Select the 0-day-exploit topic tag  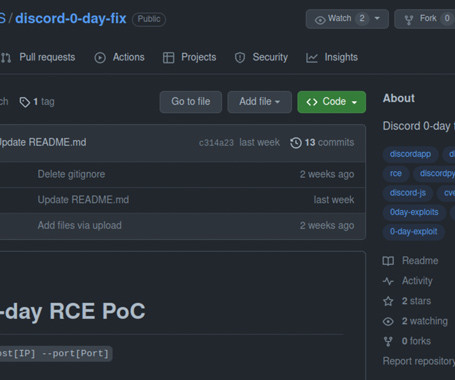(x=413, y=231)
